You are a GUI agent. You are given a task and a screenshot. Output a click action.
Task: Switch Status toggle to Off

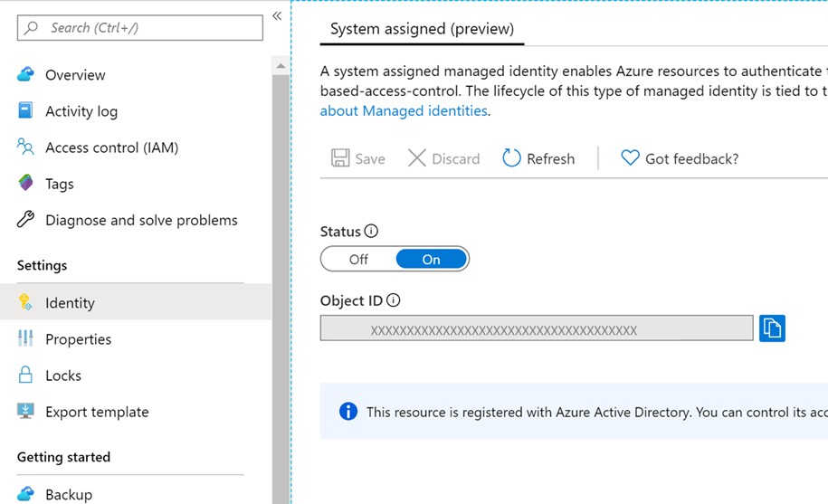tap(359, 260)
